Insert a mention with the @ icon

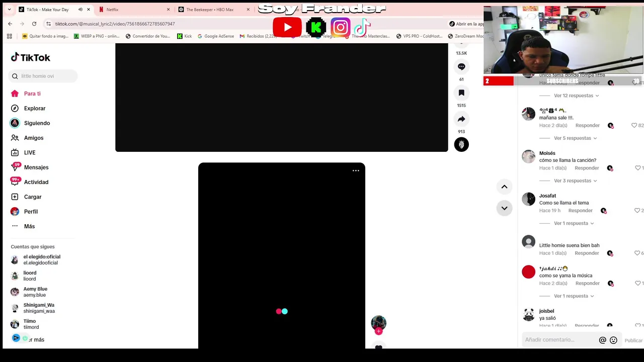[602, 340]
